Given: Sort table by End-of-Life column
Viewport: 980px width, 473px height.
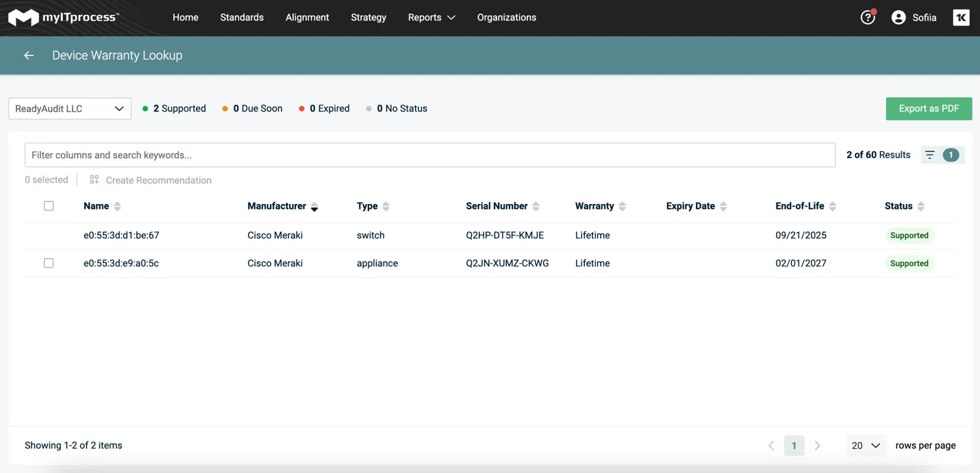Looking at the screenshot, I should click(x=832, y=207).
